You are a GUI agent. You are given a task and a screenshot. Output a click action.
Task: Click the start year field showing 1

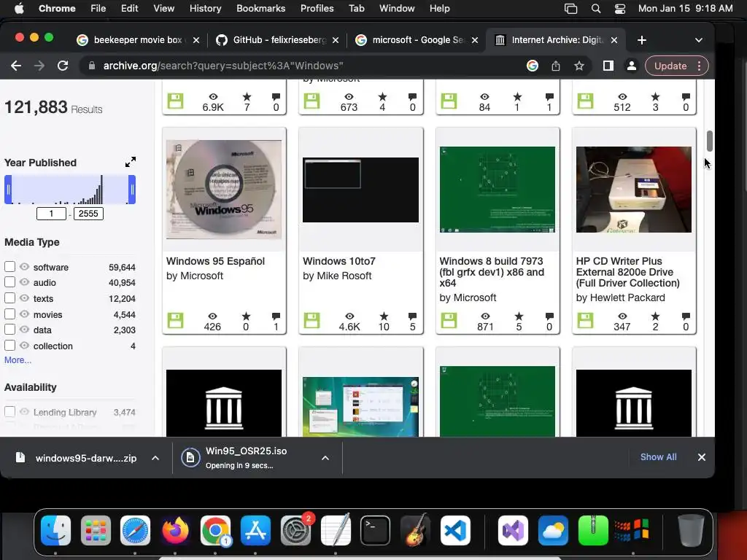(52, 214)
